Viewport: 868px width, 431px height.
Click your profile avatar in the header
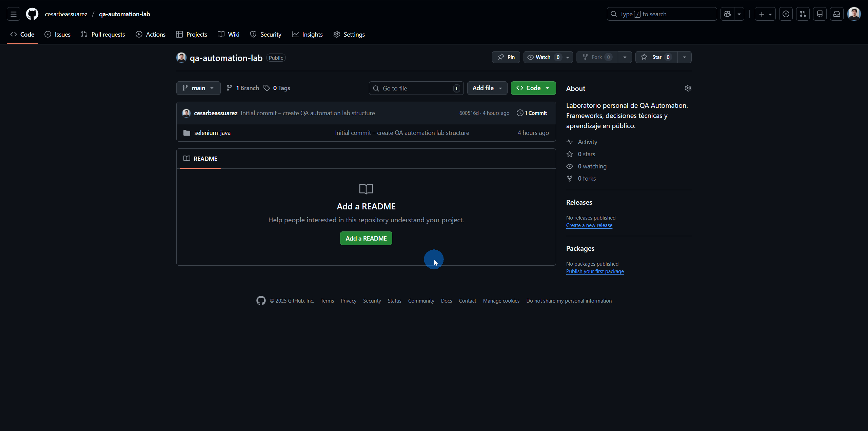coord(854,14)
